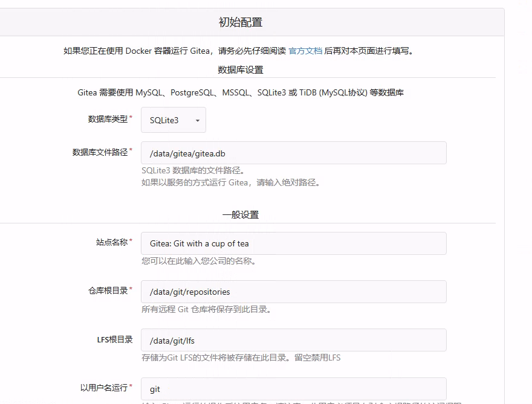The image size is (532, 404).
Task: Click the Docker 容器运行 Gitea notice text
Action: (x=239, y=51)
